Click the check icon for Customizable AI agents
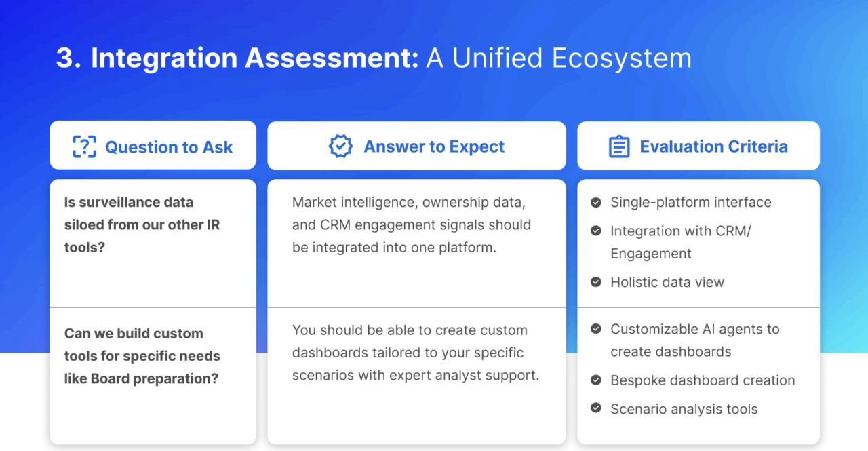This screenshot has height=451, width=868. (596, 329)
